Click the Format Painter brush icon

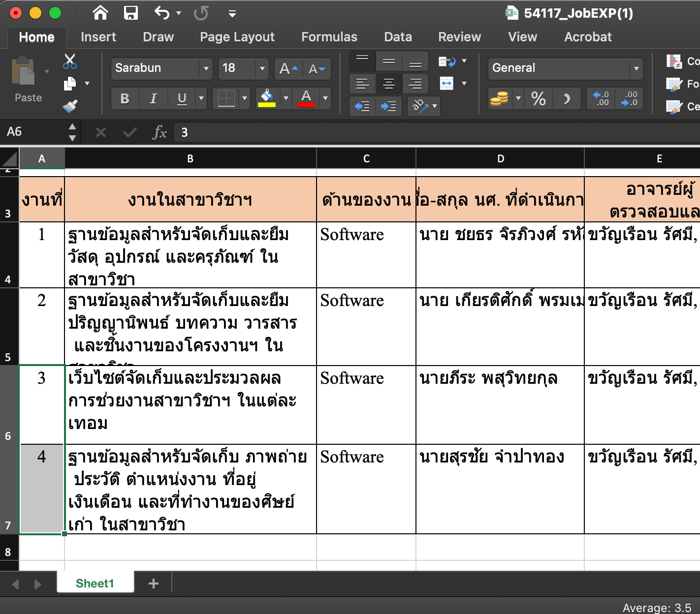(70, 106)
